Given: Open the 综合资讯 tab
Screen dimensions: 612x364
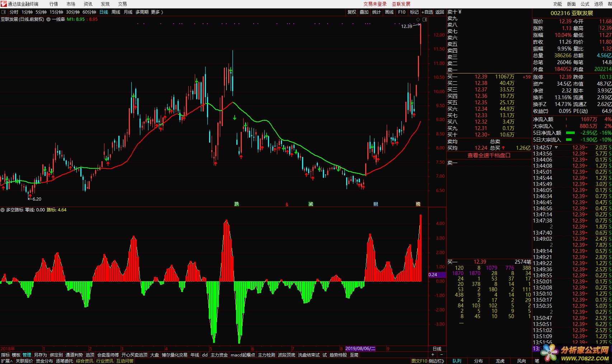Looking at the screenshot, I should 85,361.
